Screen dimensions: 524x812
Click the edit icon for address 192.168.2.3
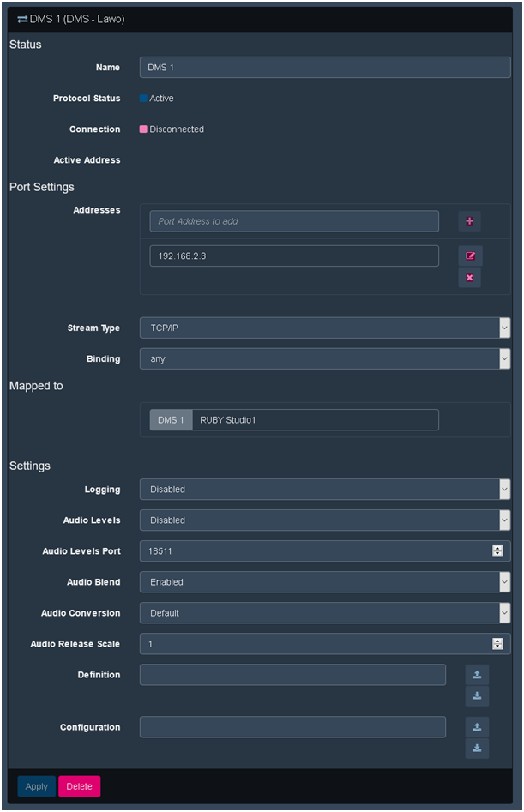tap(469, 256)
